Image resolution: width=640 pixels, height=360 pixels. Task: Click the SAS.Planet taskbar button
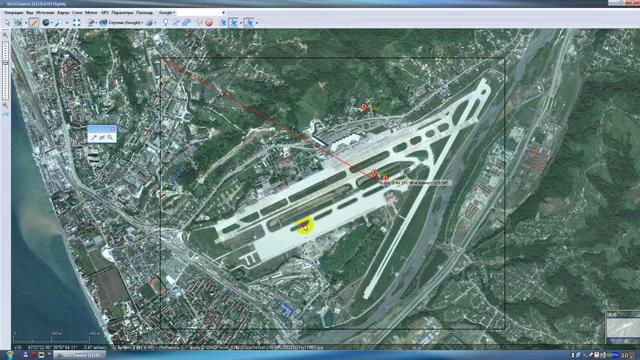(79, 355)
